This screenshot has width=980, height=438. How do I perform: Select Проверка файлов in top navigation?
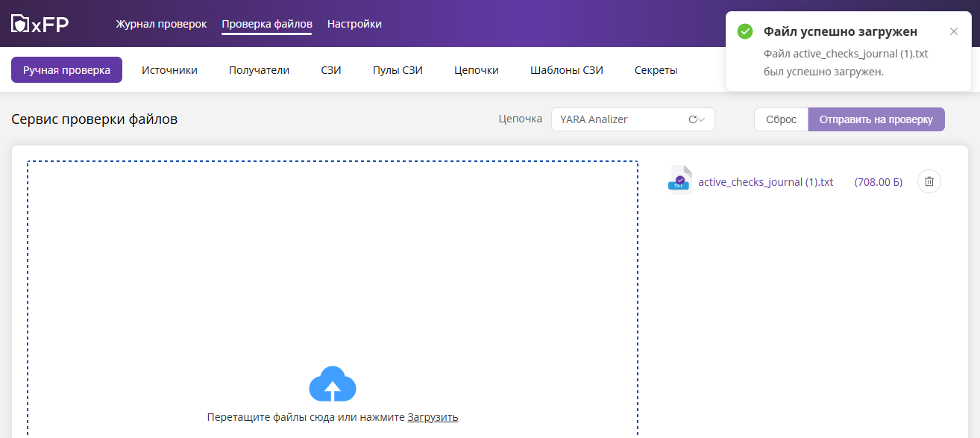point(267,24)
